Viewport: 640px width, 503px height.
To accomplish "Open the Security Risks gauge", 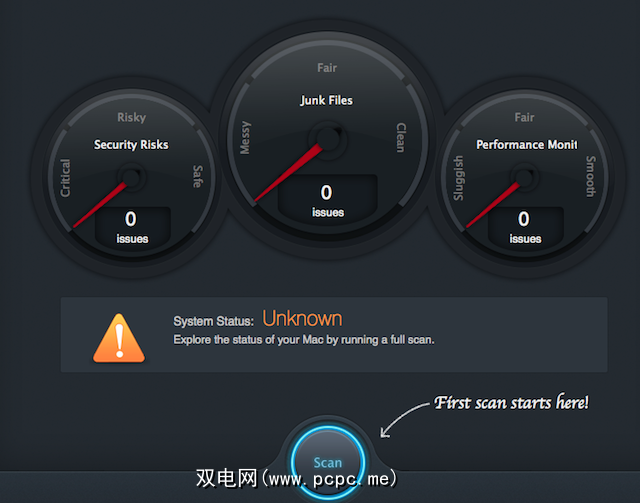I will point(131,178).
